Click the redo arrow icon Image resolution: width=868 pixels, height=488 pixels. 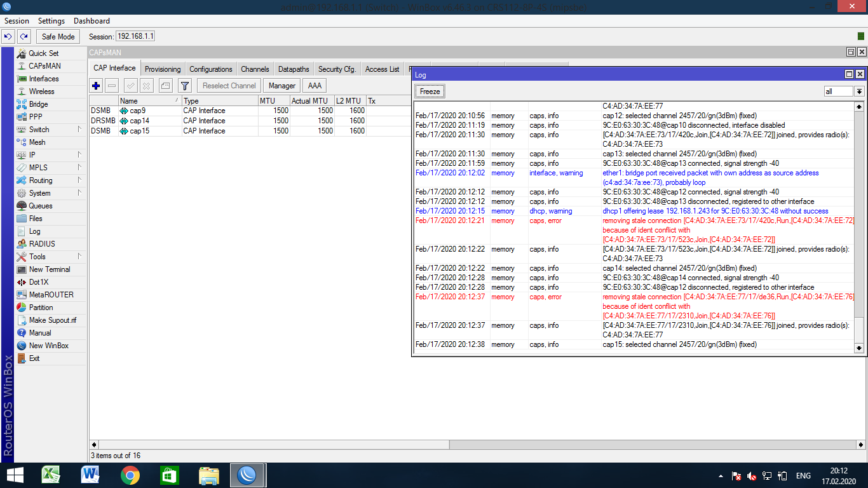click(24, 37)
